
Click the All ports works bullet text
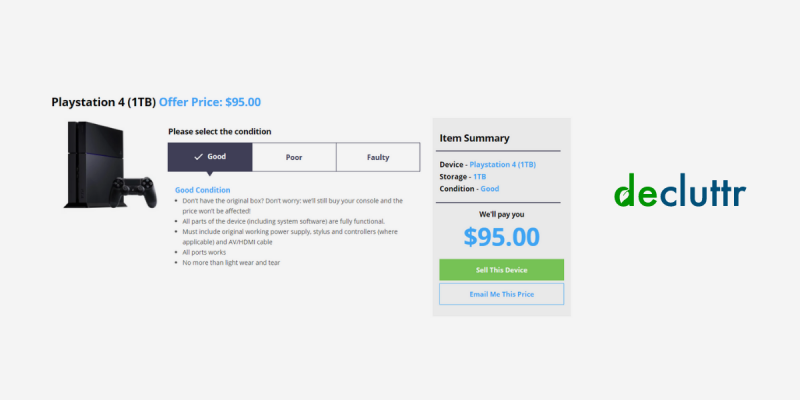tap(204, 253)
